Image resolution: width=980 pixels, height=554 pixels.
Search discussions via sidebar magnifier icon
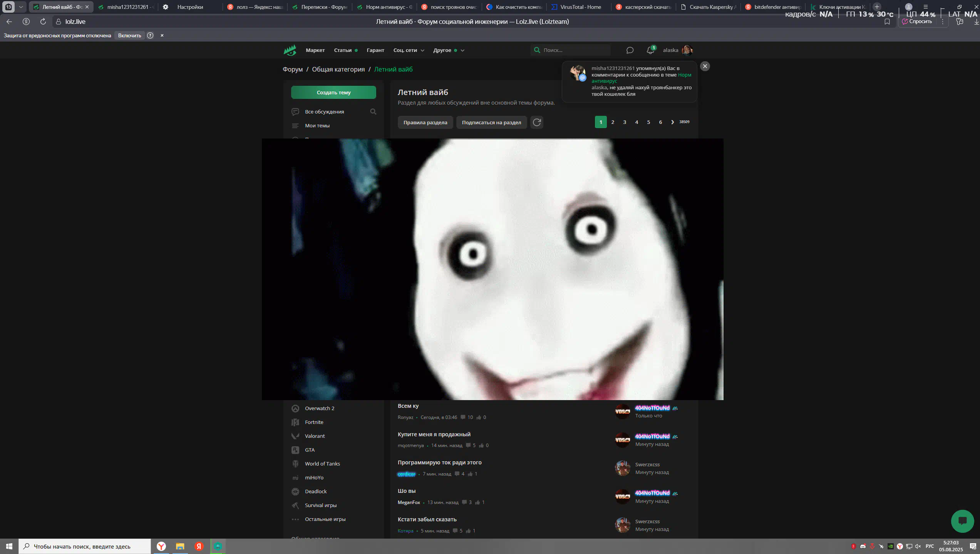373,112
